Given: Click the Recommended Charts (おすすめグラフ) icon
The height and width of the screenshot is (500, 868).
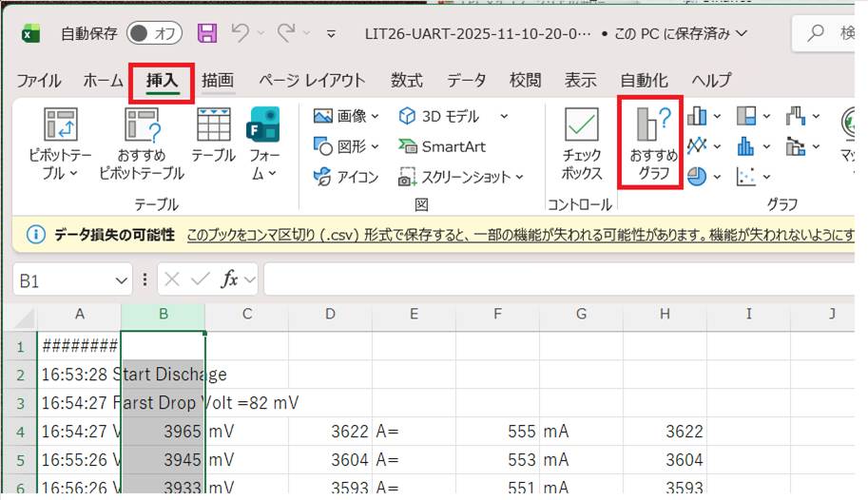Looking at the screenshot, I should coord(652,143).
